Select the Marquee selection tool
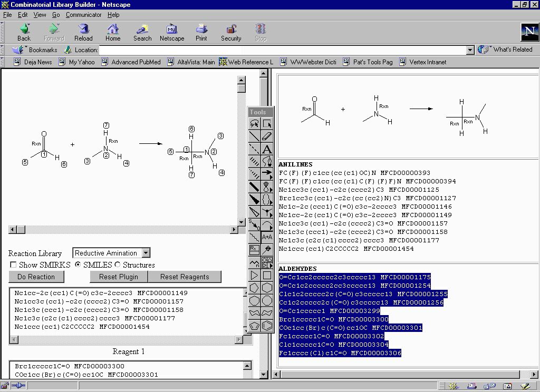The width and height of the screenshot is (540, 392). point(267,124)
